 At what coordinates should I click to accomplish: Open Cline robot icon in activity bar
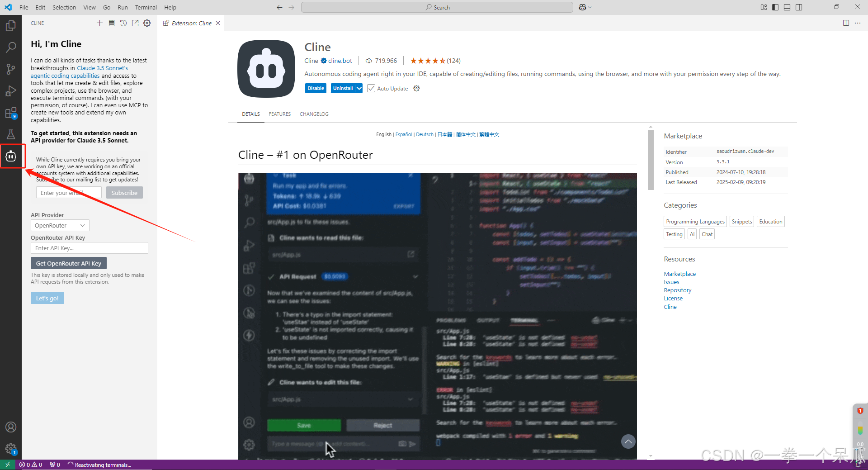point(11,157)
